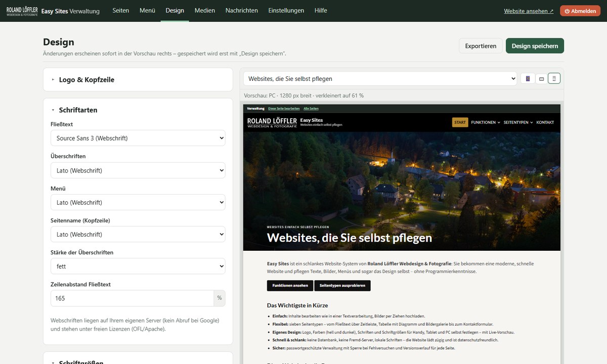The width and height of the screenshot is (607, 364).
Task: Open the Nachrichten tab
Action: (241, 10)
